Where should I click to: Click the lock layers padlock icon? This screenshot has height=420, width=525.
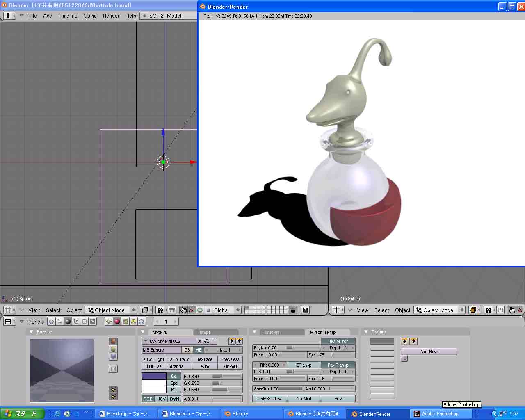(x=293, y=310)
